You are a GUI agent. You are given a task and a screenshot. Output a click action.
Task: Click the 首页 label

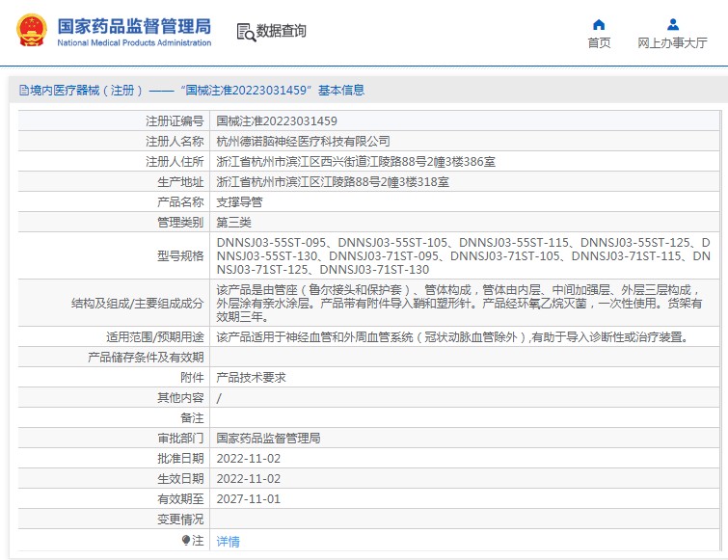point(599,42)
